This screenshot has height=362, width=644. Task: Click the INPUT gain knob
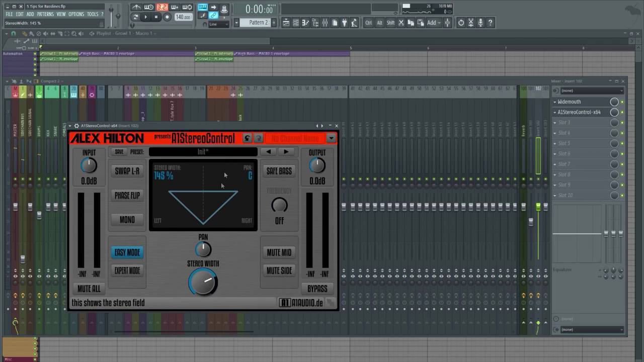point(89,165)
